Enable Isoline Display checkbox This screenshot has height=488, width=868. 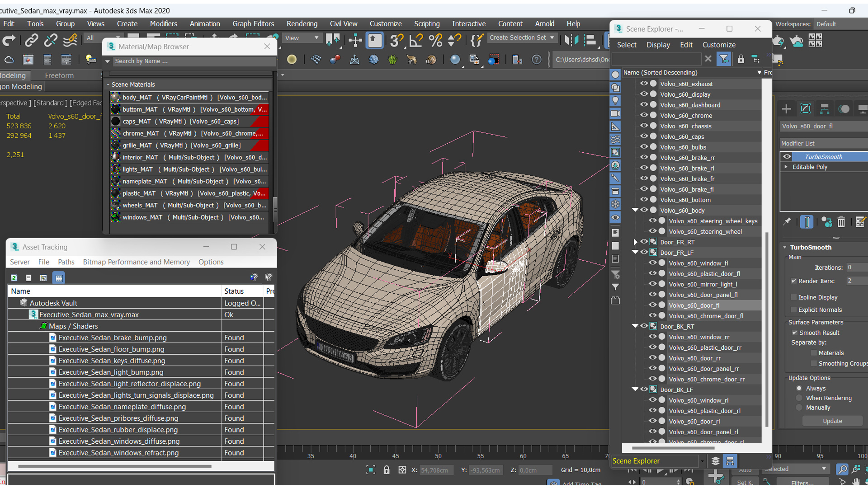(x=793, y=297)
